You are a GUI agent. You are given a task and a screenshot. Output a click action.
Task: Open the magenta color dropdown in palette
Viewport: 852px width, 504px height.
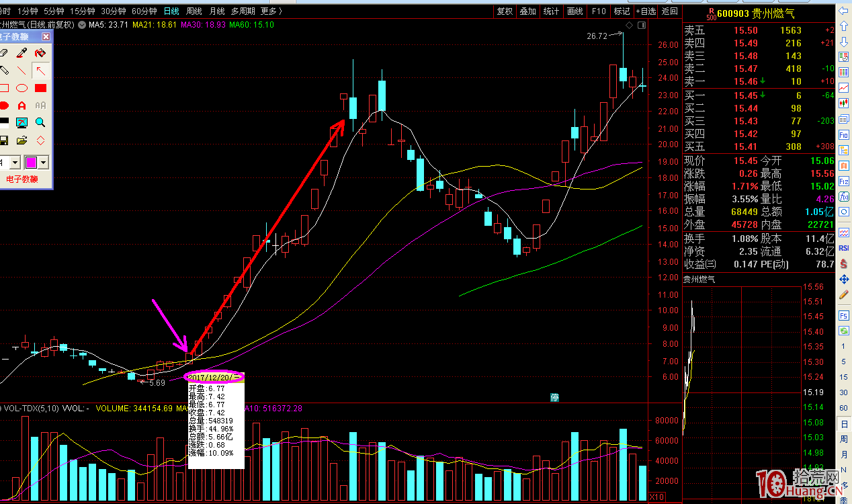[44, 163]
